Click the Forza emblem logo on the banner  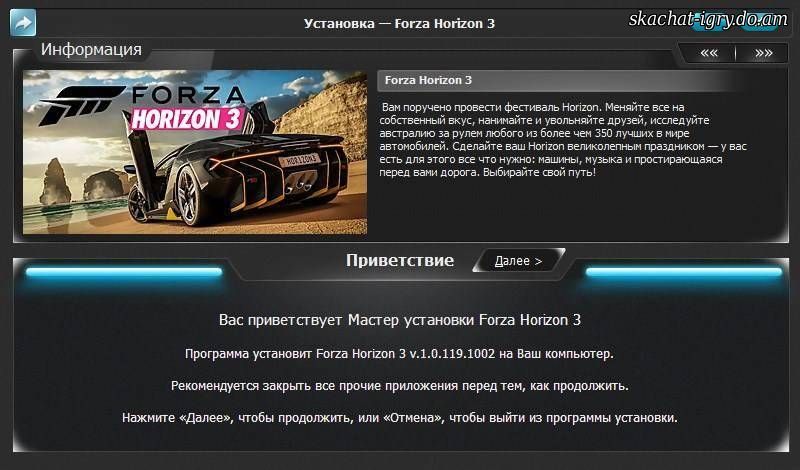[x=82, y=105]
